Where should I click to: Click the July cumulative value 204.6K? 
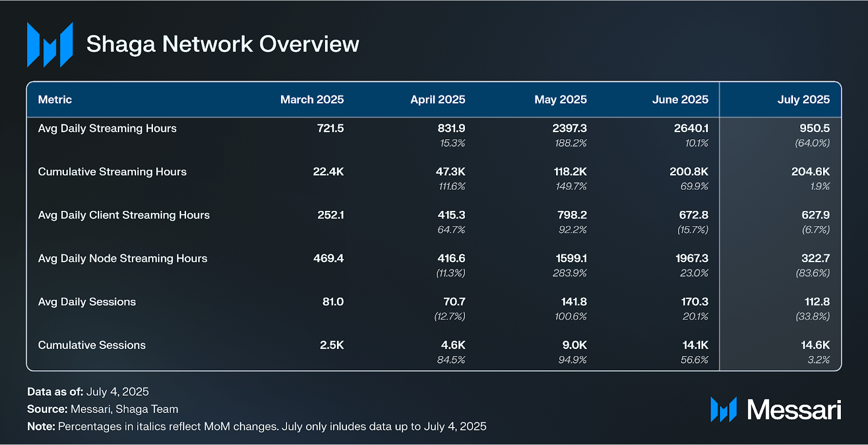pyautogui.click(x=810, y=172)
